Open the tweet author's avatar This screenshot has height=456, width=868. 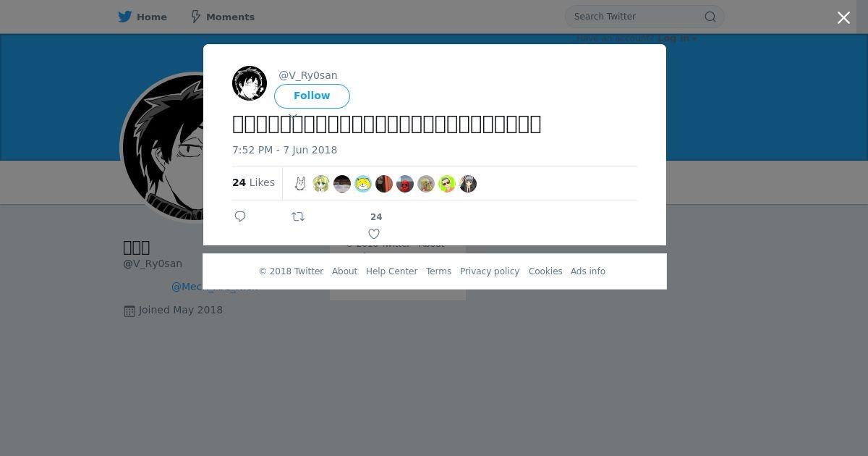[x=250, y=83]
